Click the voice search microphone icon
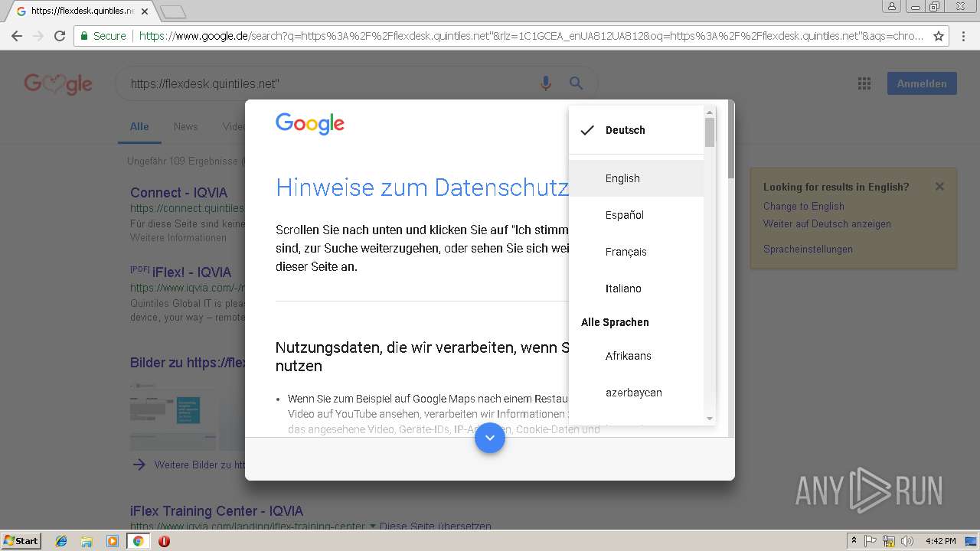 (546, 83)
